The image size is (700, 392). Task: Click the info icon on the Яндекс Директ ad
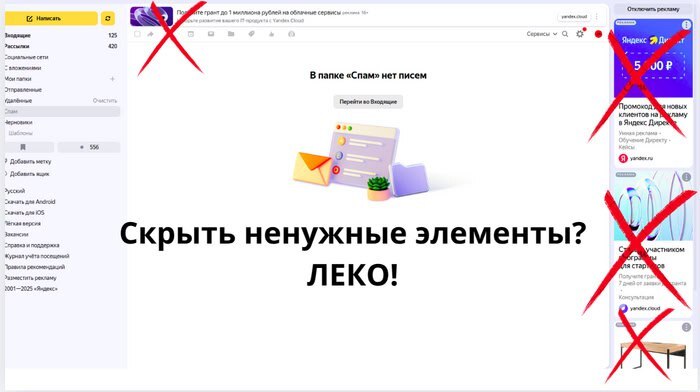click(x=686, y=25)
